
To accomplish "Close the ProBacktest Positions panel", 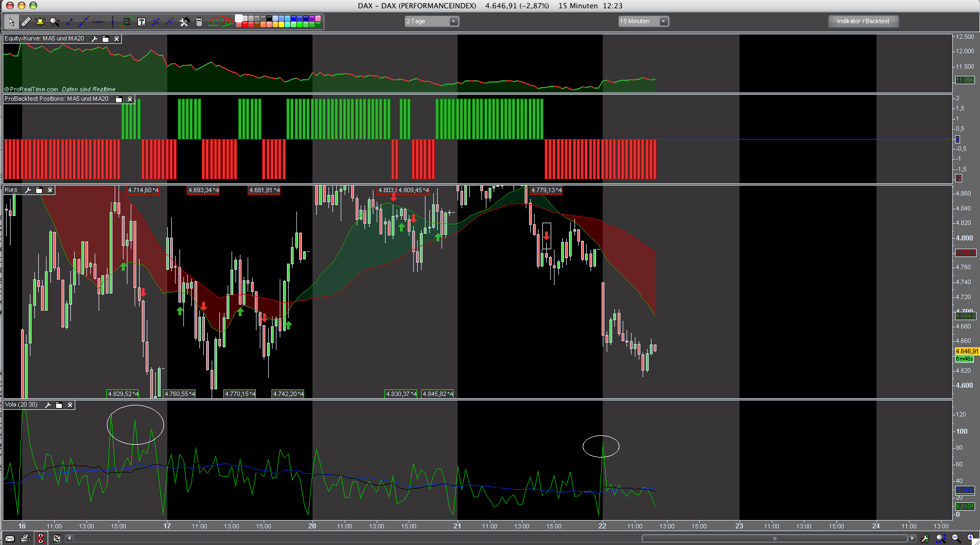I will point(130,99).
